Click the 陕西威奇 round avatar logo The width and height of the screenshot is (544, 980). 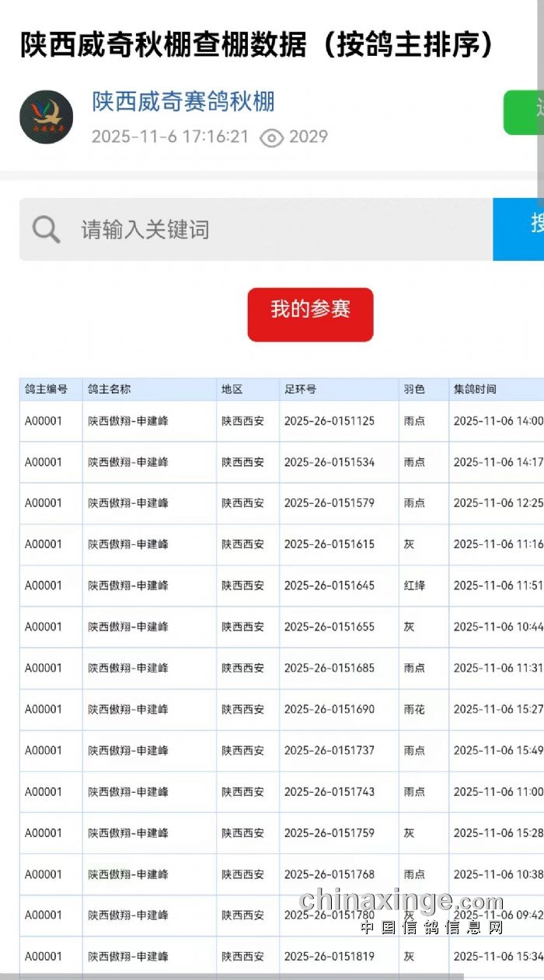pyautogui.click(x=47, y=117)
